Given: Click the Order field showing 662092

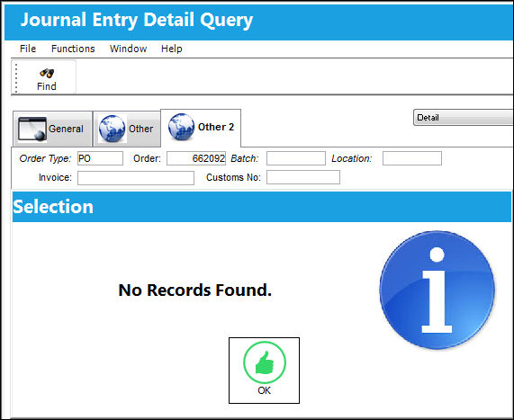Looking at the screenshot, I should point(196,158).
